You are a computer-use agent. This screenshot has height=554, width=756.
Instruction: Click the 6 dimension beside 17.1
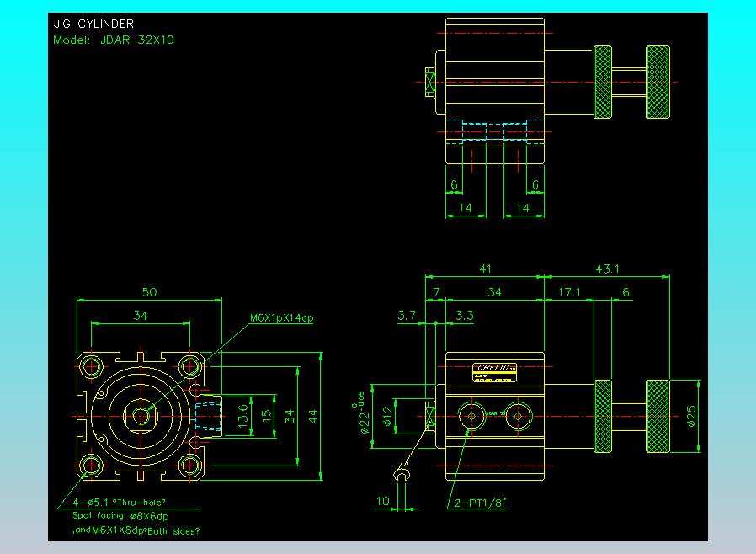tap(626, 292)
